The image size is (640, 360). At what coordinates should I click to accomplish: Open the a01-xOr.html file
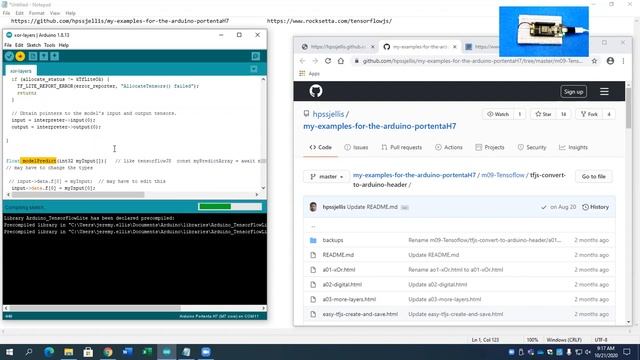point(339,270)
